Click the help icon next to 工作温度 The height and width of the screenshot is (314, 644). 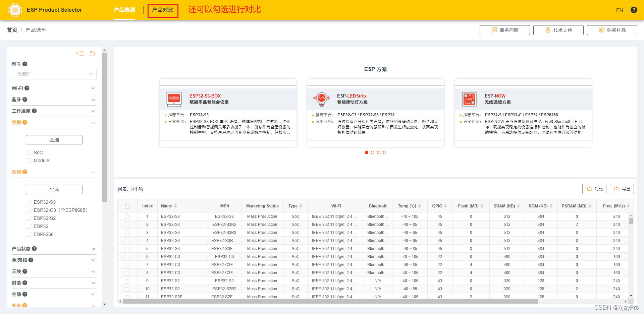[34, 111]
